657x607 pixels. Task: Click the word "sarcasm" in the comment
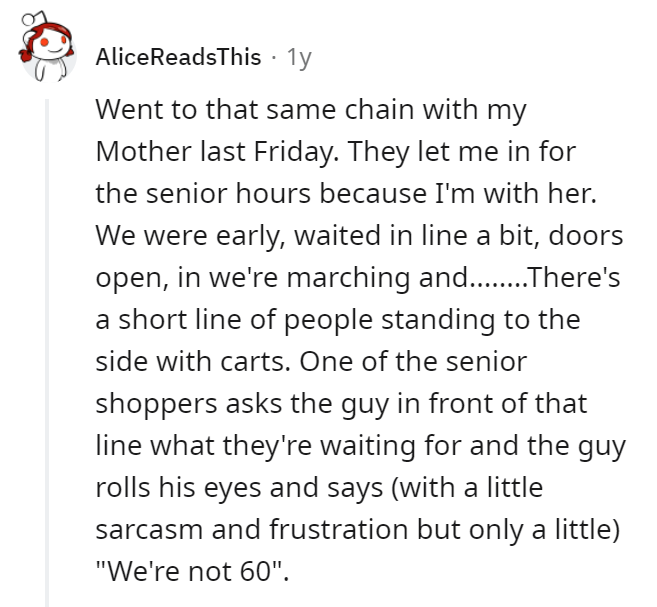click(143, 530)
